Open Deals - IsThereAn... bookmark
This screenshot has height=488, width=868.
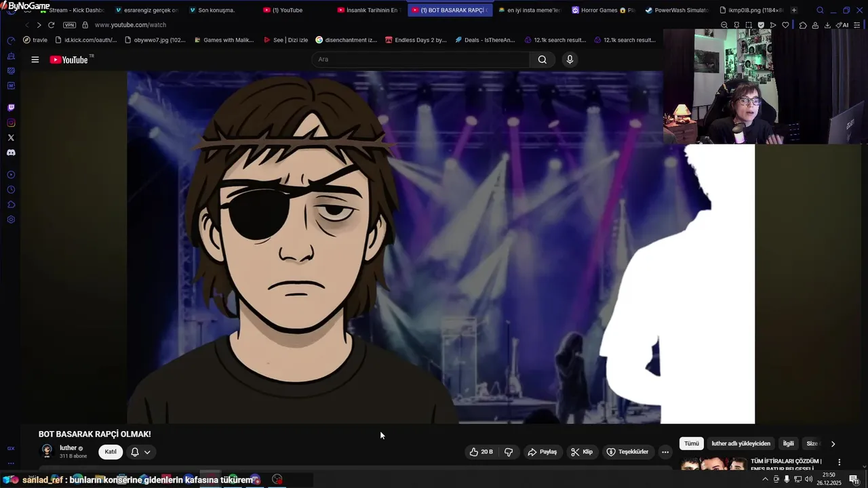[x=485, y=40]
